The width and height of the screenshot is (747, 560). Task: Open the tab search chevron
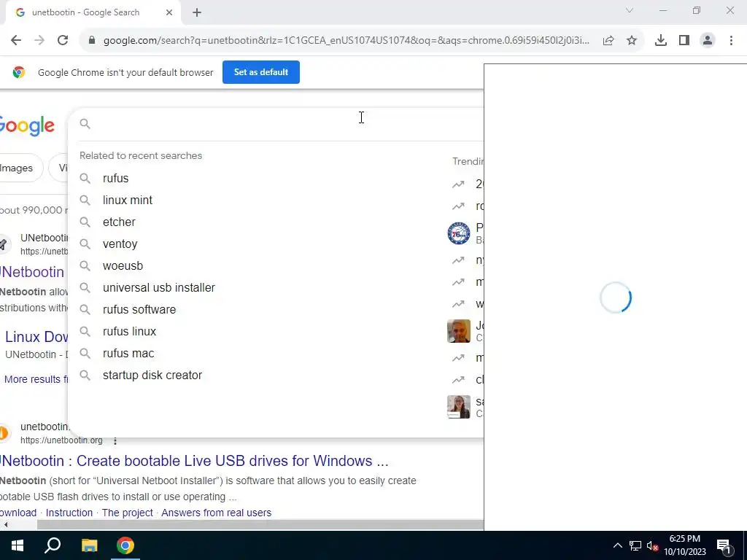coord(630,10)
